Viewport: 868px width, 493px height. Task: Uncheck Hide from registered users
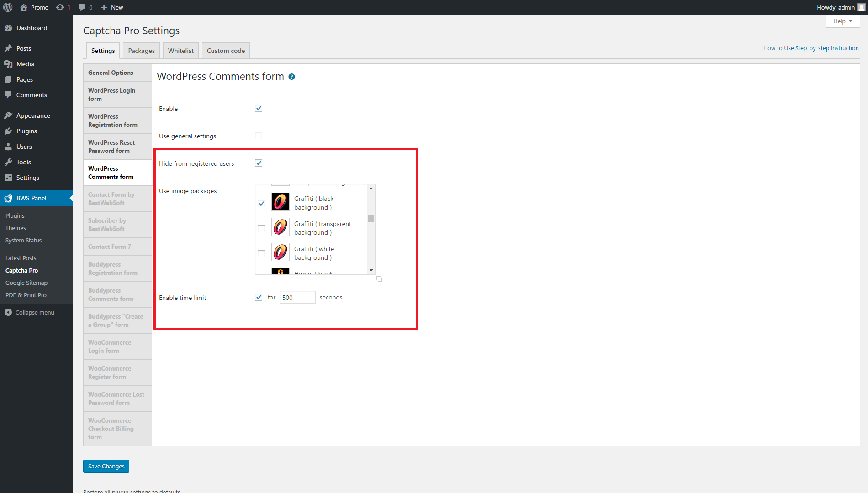259,163
